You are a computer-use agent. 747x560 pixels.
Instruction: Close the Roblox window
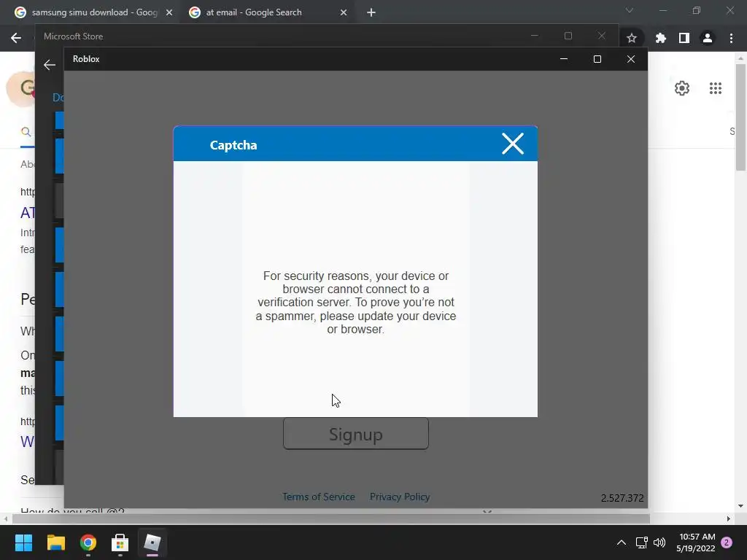(631, 59)
